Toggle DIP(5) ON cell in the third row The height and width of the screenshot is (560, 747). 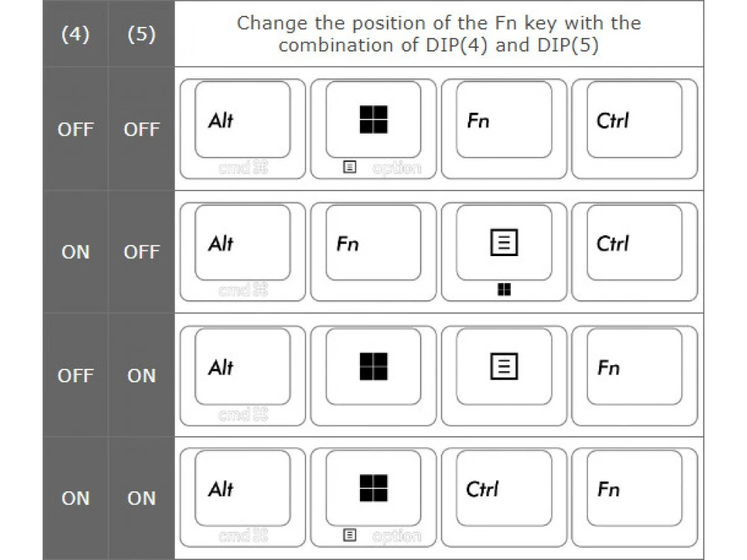pyautogui.click(x=141, y=376)
